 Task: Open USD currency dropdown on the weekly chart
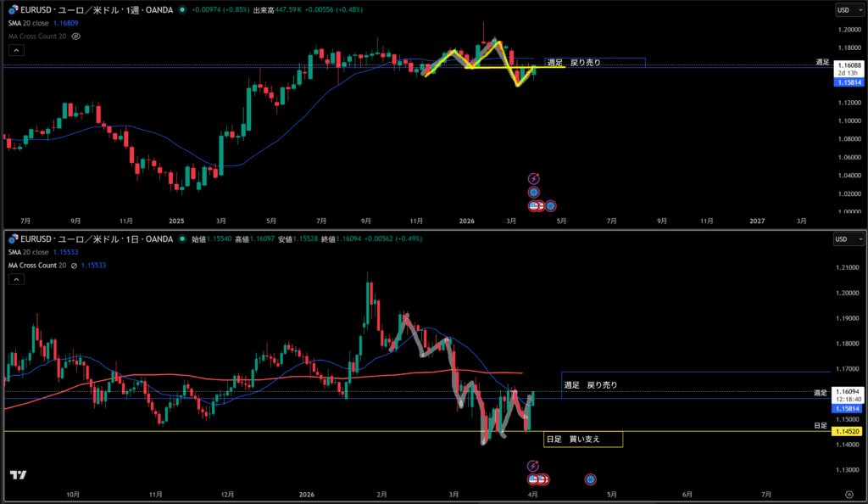848,10
